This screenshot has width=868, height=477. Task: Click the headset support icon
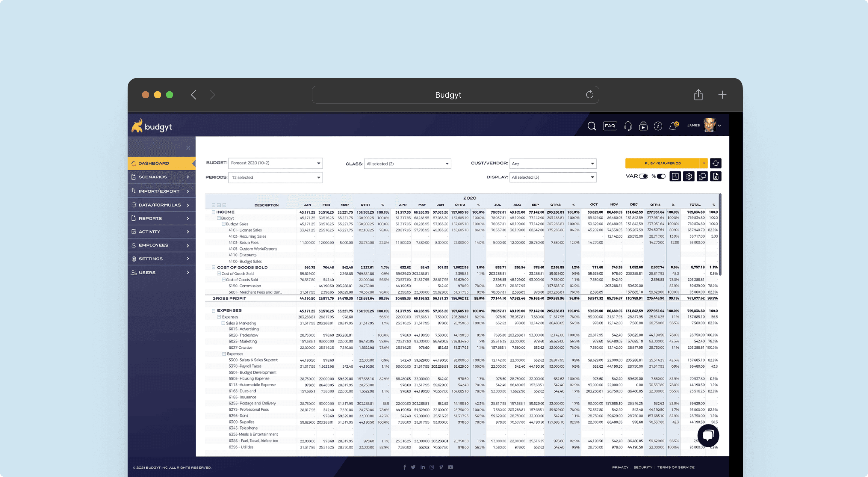click(x=628, y=126)
